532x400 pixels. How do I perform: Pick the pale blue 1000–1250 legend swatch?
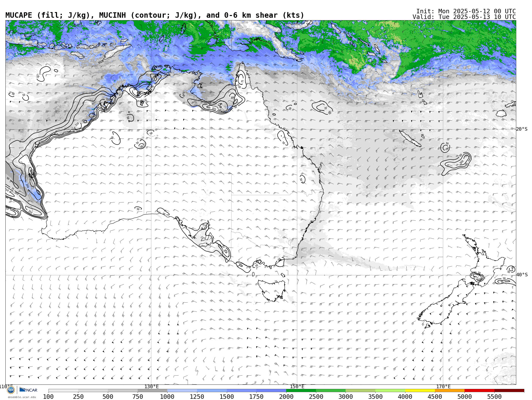[x=182, y=391]
